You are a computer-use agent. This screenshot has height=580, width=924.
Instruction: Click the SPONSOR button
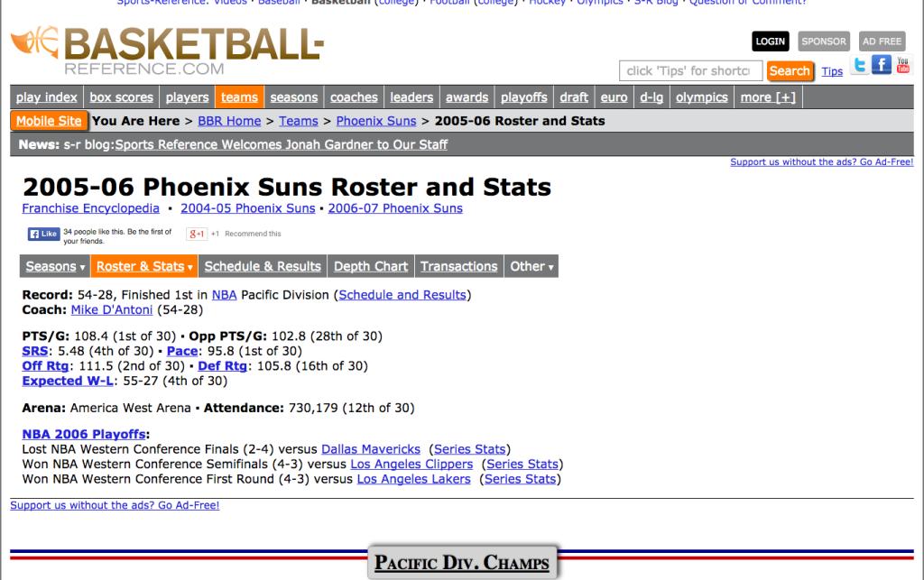click(x=824, y=41)
